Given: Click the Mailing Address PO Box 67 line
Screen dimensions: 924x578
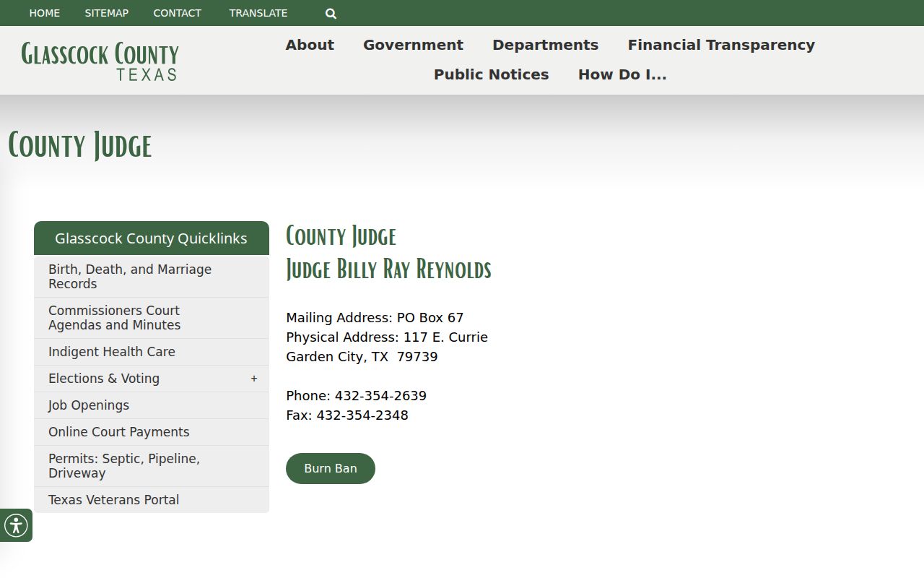Looking at the screenshot, I should tap(375, 318).
